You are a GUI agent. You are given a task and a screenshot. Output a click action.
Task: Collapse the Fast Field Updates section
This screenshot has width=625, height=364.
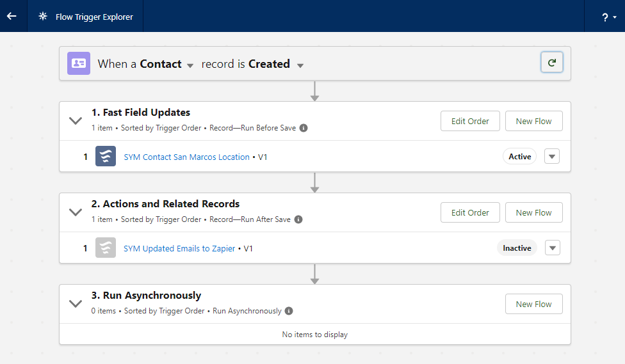tap(76, 120)
